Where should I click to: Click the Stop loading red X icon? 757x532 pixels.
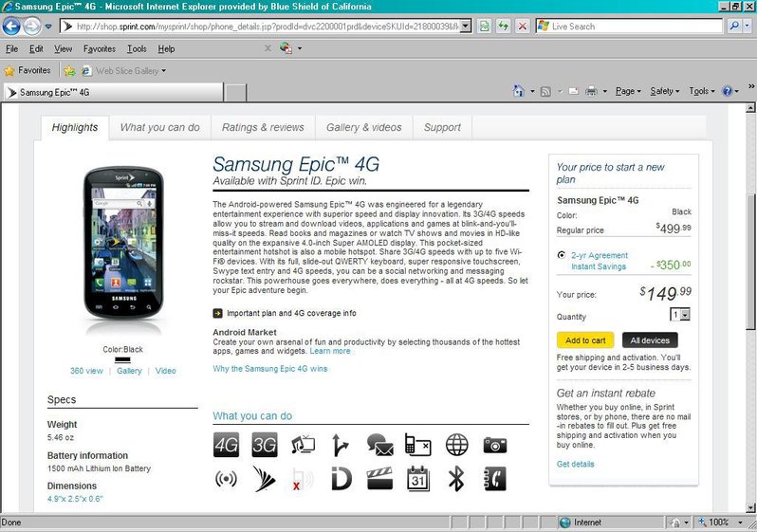(523, 26)
